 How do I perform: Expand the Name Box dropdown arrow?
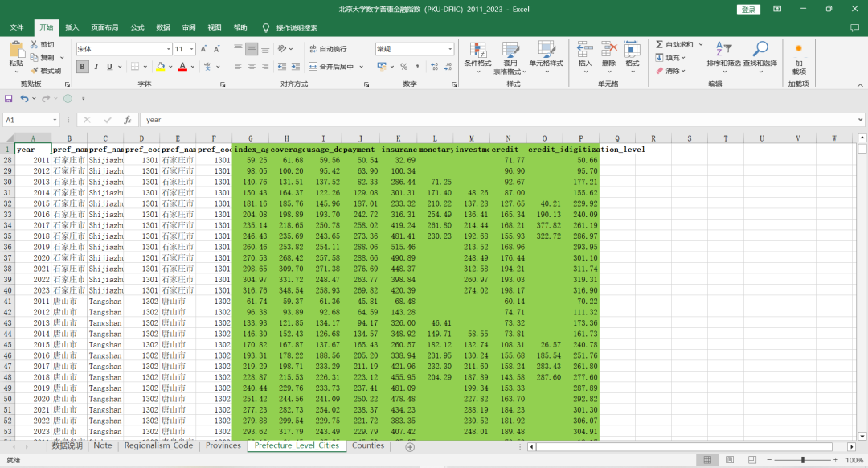pos(55,120)
